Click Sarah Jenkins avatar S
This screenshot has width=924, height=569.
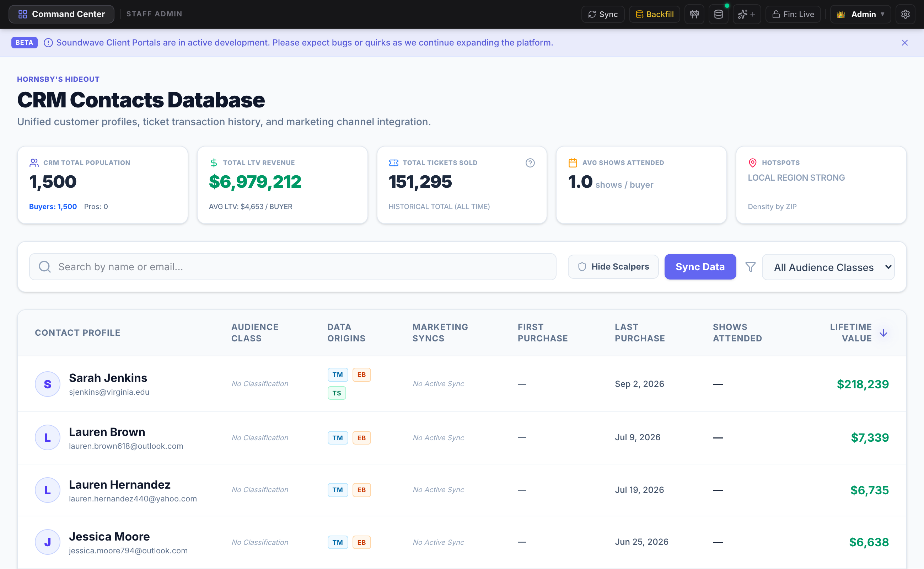point(47,384)
